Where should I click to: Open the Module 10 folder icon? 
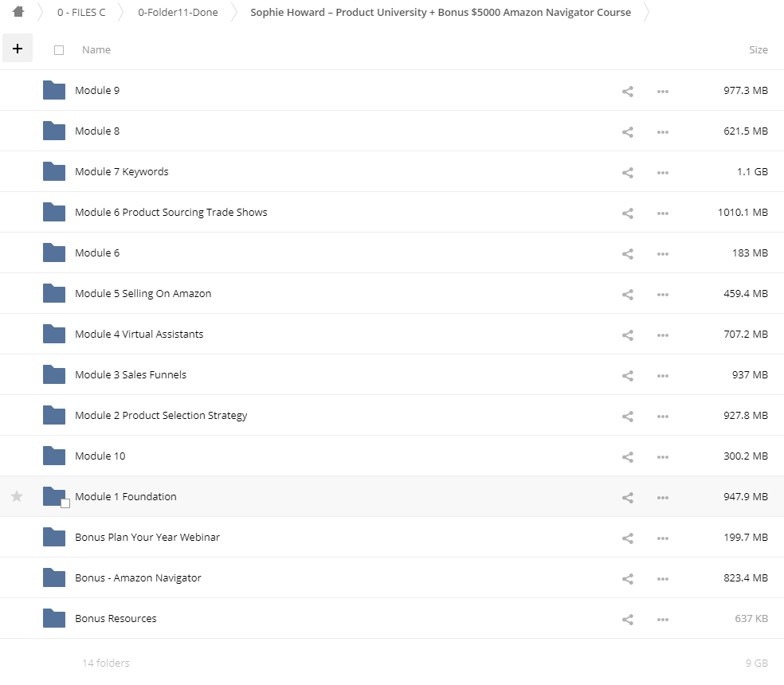(54, 456)
